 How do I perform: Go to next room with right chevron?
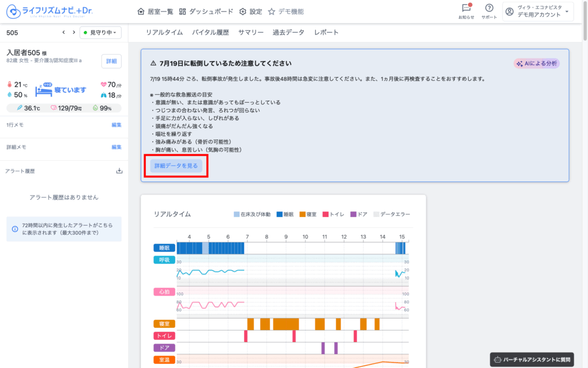pos(74,32)
